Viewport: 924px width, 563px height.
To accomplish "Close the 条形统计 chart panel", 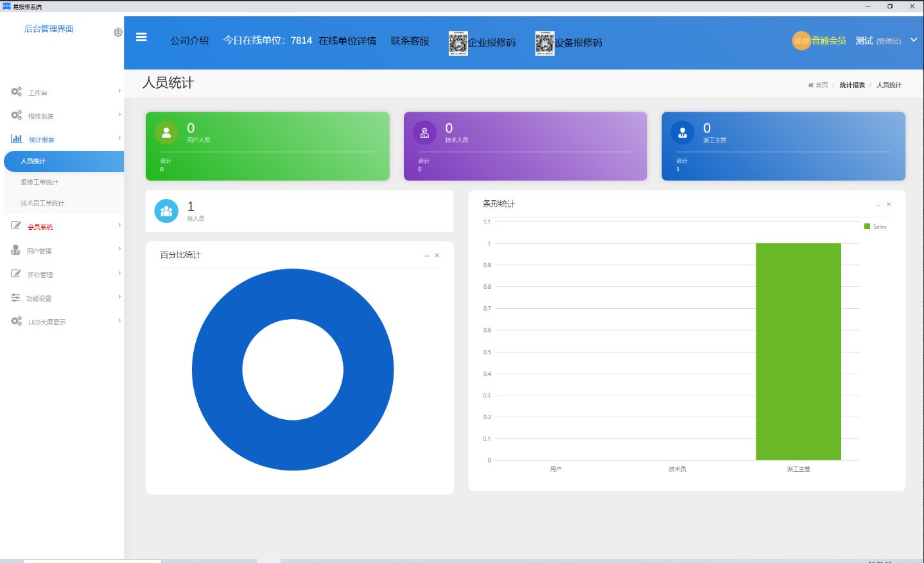I will [x=889, y=205].
